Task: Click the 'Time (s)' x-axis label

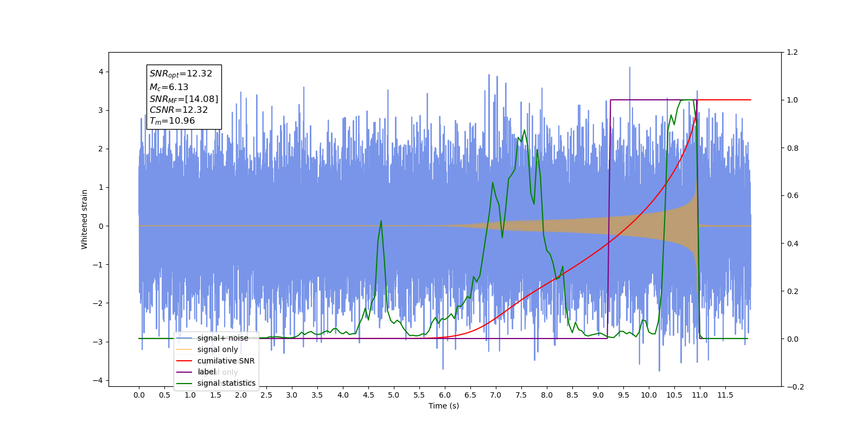Action: tap(444, 406)
